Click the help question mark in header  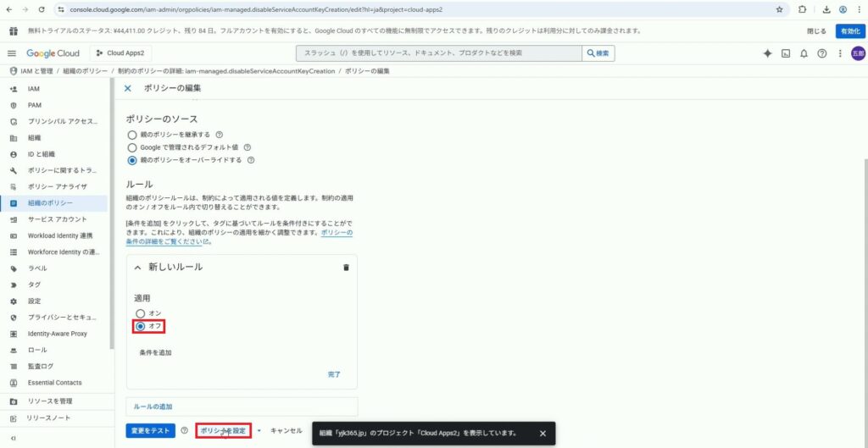tap(821, 53)
